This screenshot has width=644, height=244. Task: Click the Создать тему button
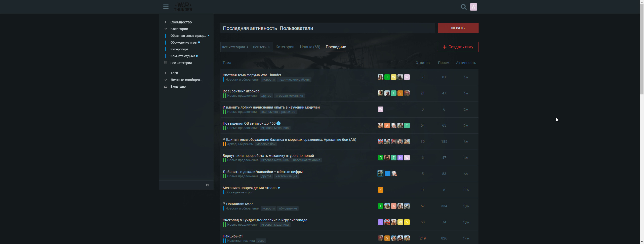tap(458, 47)
